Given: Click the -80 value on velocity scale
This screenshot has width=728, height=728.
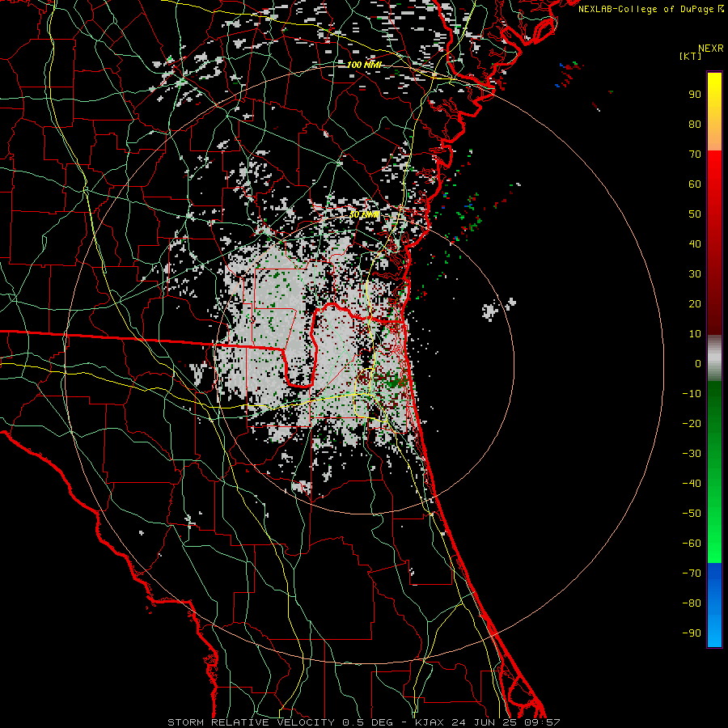Looking at the screenshot, I should (x=692, y=603).
